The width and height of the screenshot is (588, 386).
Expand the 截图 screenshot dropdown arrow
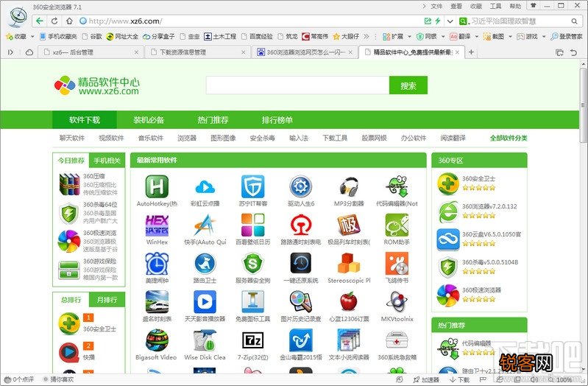click(x=510, y=36)
